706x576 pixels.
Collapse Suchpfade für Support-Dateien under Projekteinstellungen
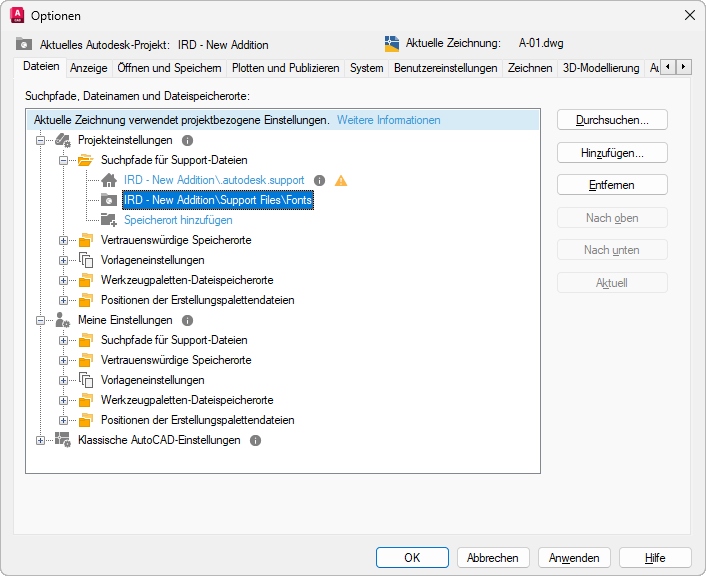point(63,160)
